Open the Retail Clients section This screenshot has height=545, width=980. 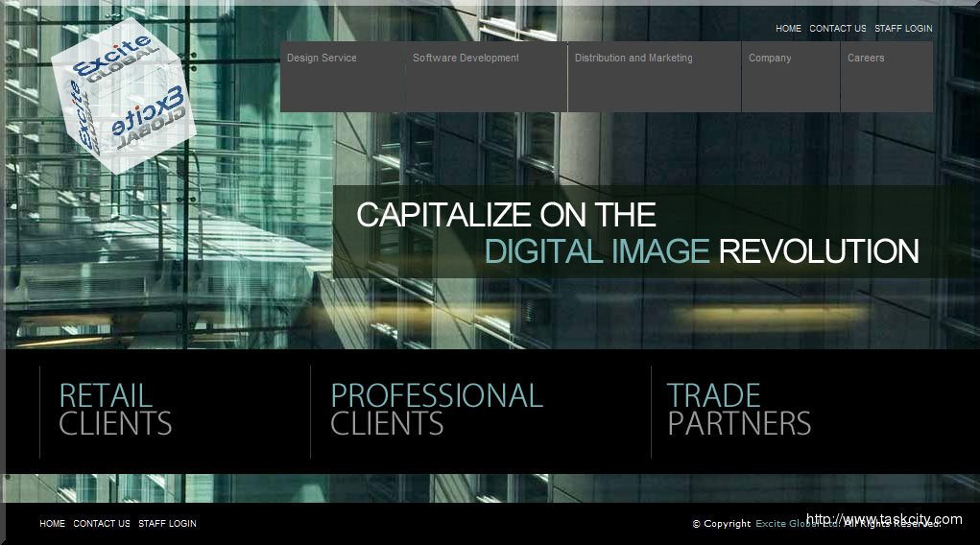[115, 410]
